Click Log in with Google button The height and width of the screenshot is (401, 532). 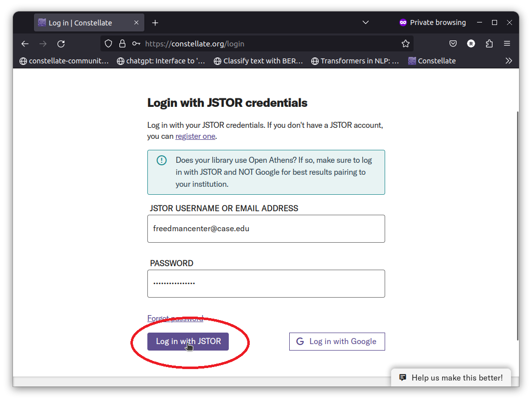(x=337, y=341)
